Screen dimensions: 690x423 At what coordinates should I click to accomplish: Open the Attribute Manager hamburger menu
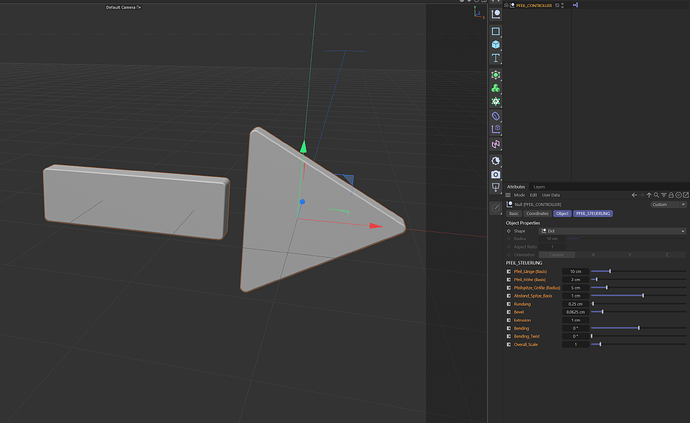(508, 195)
